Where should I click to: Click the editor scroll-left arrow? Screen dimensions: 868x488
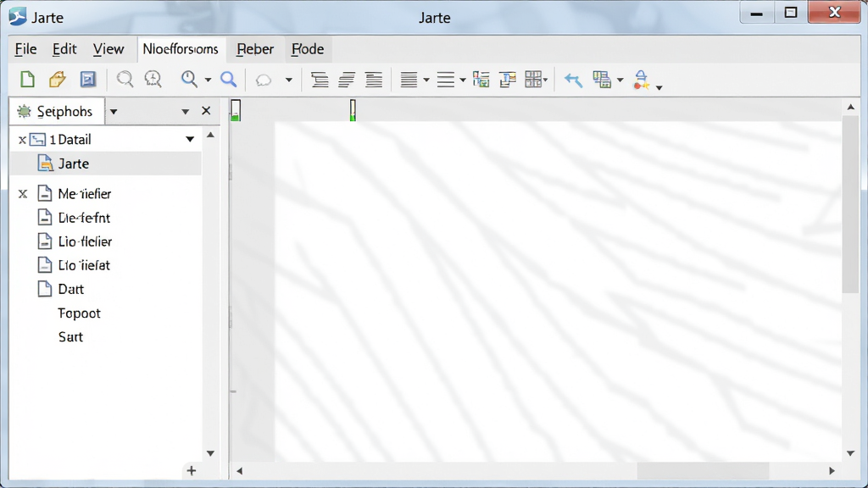[x=239, y=471]
